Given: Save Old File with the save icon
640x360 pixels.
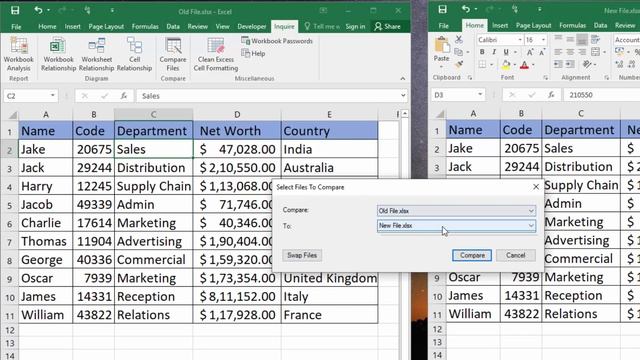Looking at the screenshot, I should [x=15, y=10].
